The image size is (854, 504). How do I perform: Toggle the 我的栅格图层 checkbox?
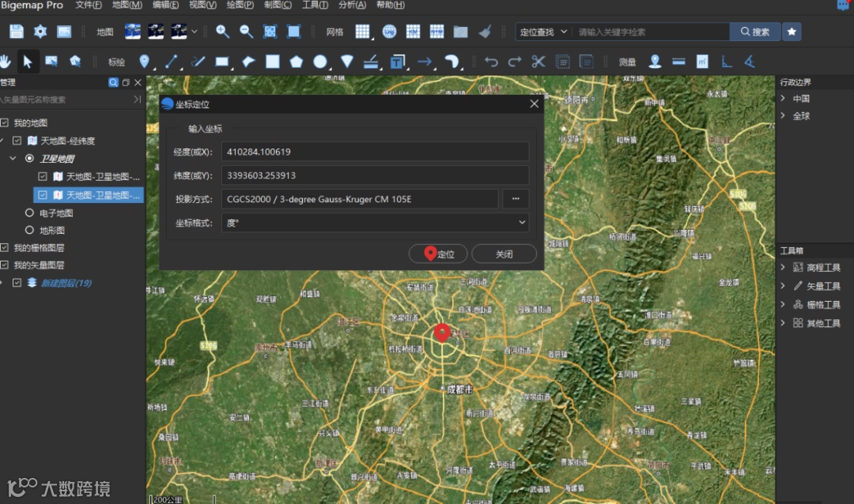tap(5, 248)
